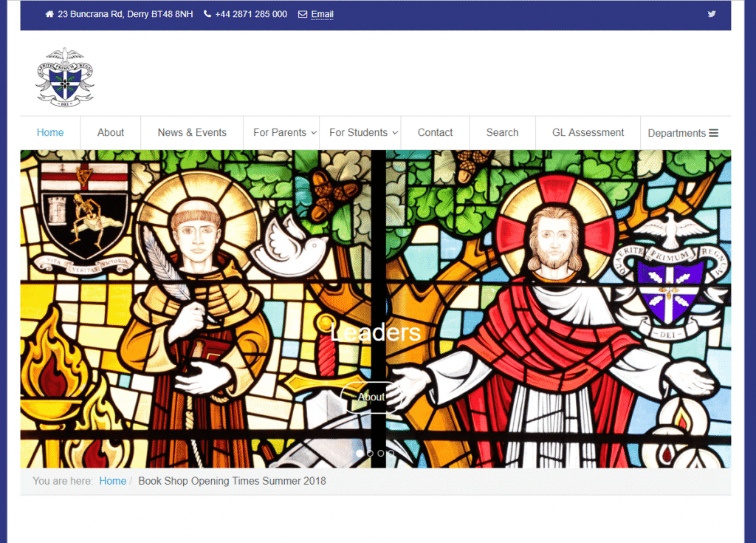
Task: Click the home address icon in top bar
Action: (49, 14)
